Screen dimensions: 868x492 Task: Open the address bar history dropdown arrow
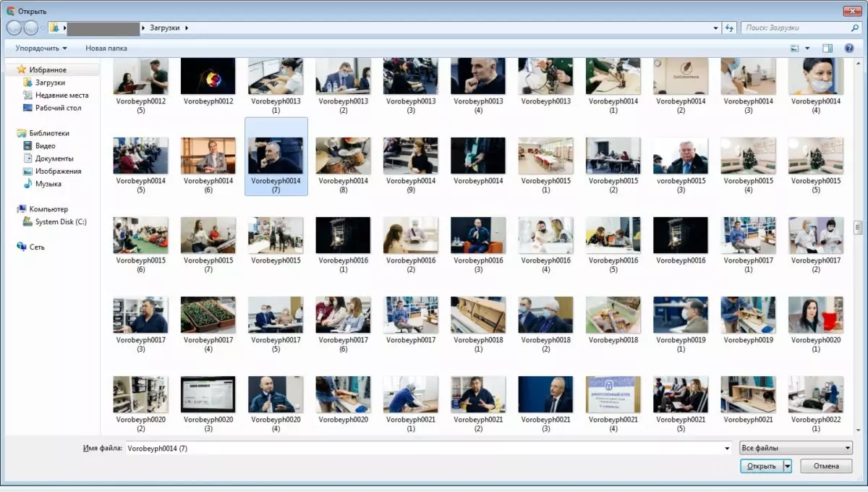(716, 27)
